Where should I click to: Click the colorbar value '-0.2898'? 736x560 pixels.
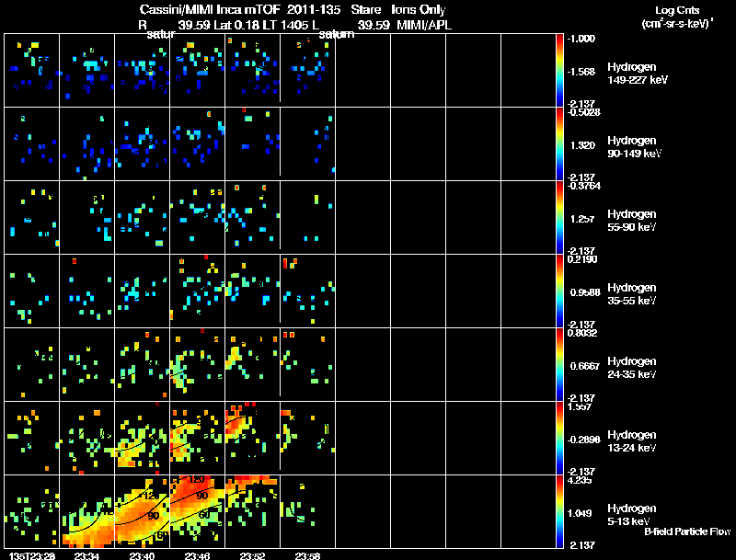583,440
